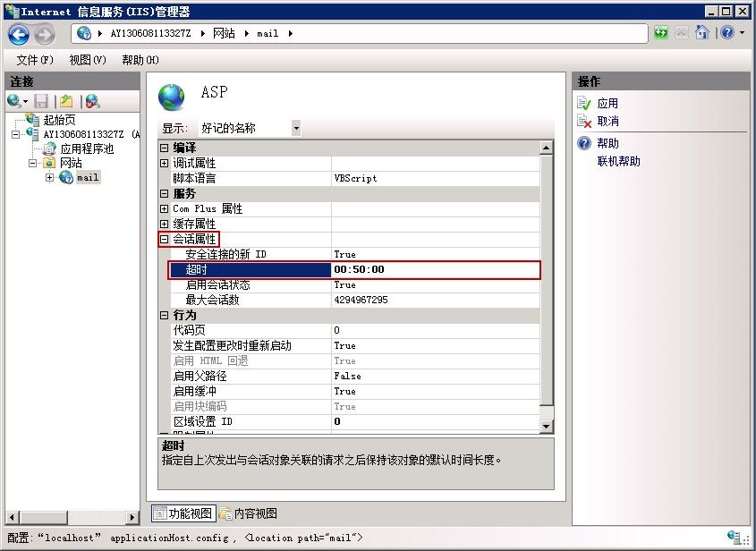Click the stop icon in top toolbar
Image resolution: width=756 pixels, height=551 pixels.
681,33
